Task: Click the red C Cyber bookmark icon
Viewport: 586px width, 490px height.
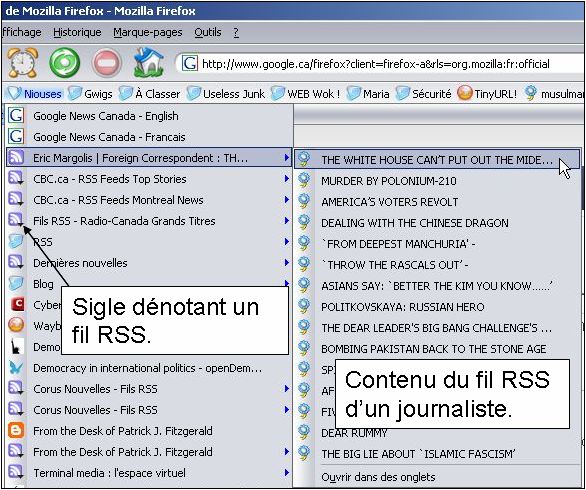Action: [x=16, y=304]
